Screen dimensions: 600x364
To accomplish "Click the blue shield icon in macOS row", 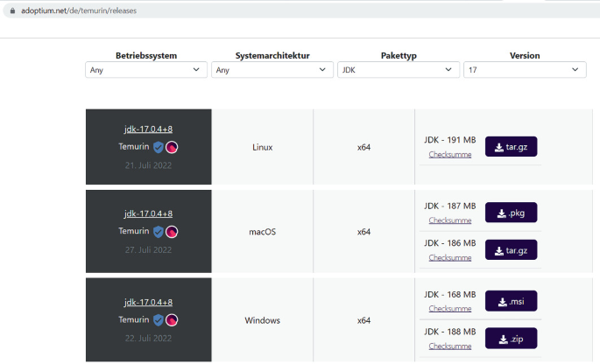I will pyautogui.click(x=159, y=232).
